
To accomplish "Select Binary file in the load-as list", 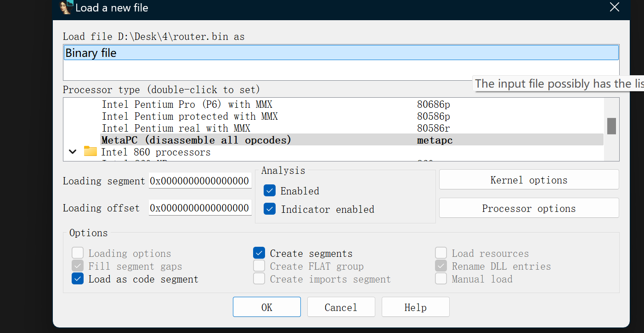I will point(341,53).
